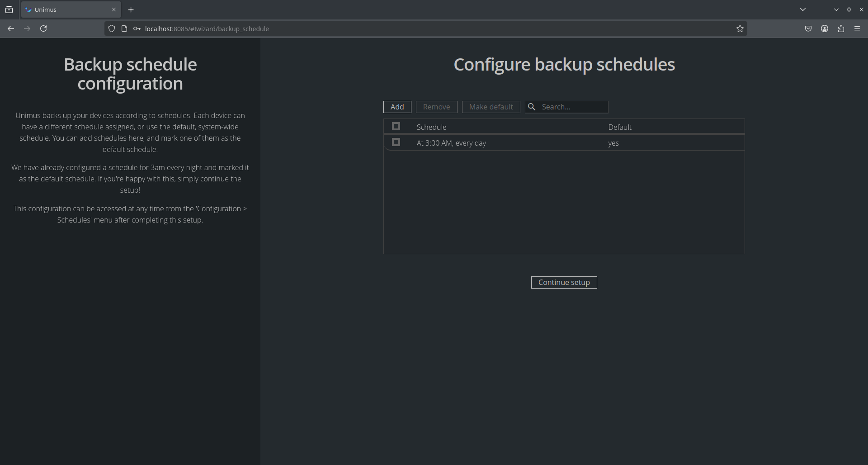This screenshot has height=465, width=868.
Task: Expand the list all tabs dropdown
Action: point(802,9)
